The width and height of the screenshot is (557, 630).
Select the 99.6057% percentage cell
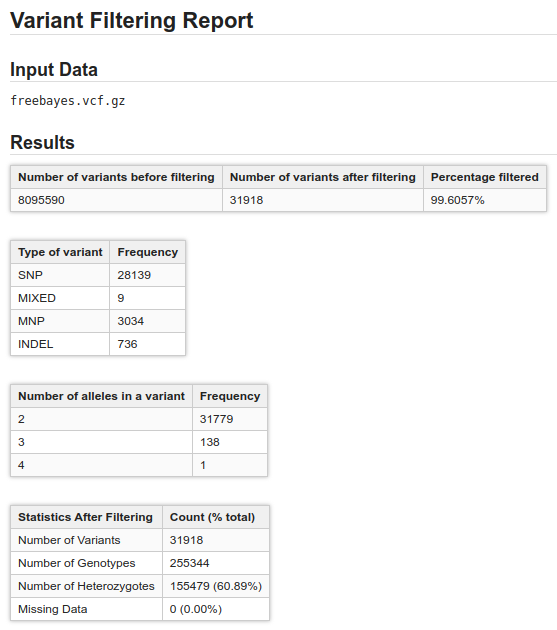click(x=485, y=200)
